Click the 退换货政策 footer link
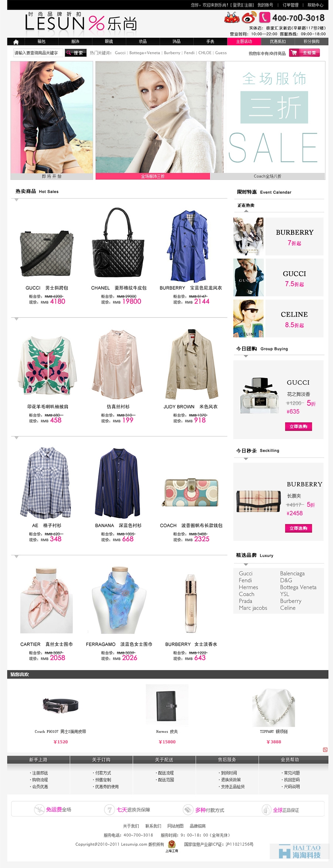The height and width of the screenshot is (868, 333). pyautogui.click(x=231, y=780)
